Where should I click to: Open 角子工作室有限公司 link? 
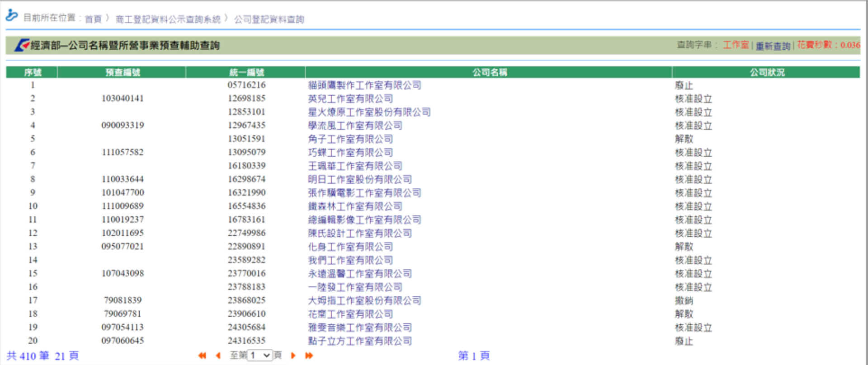[350, 139]
